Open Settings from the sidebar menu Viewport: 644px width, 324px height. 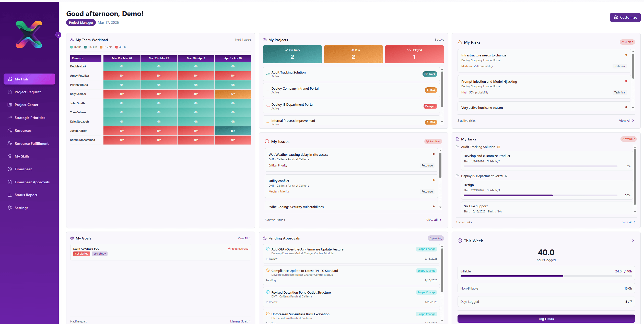(x=9, y=208)
